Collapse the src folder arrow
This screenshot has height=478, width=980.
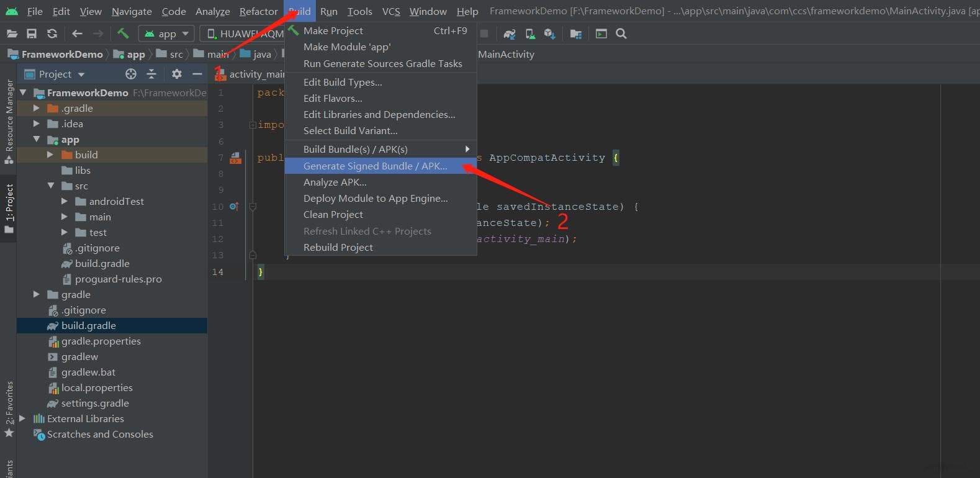[x=50, y=186]
